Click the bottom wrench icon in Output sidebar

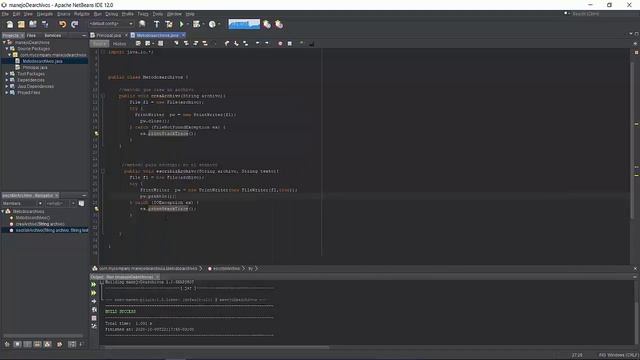94,326
